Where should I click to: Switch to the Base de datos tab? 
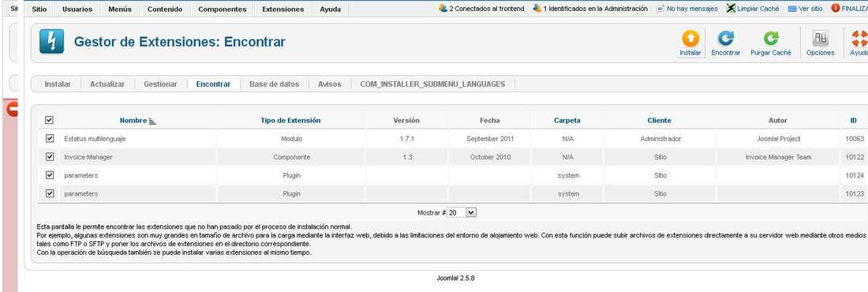click(274, 84)
